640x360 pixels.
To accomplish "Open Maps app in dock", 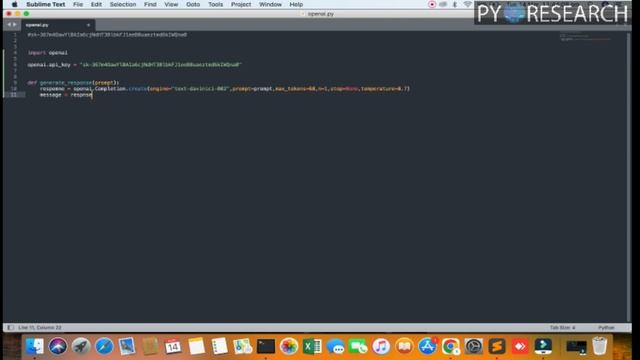I will pyautogui.click(x=242, y=347).
